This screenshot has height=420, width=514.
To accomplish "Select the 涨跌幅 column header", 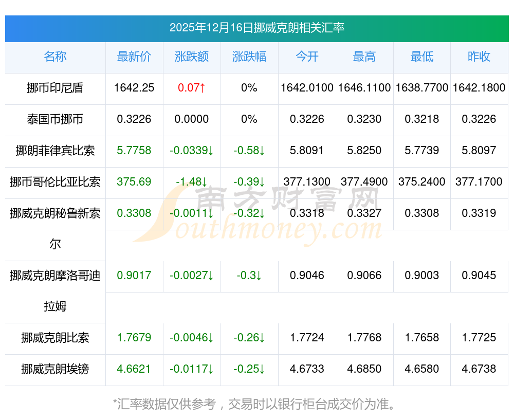I will 249,57.
